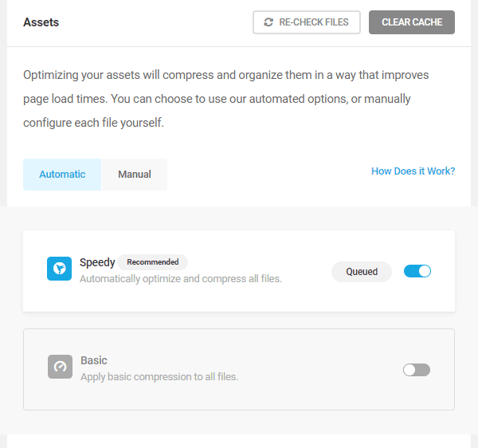This screenshot has height=448, width=478.
Task: Click the Speedy description about optimizing files
Action: (x=181, y=279)
